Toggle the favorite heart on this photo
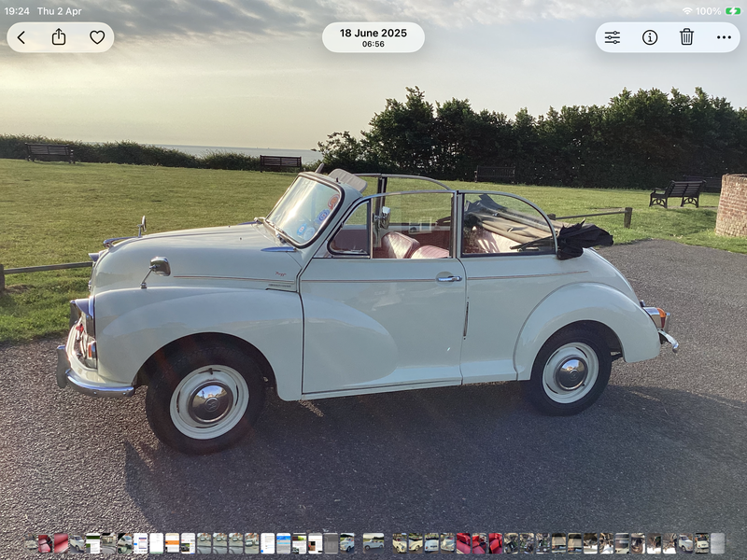This screenshot has height=560, width=747. tap(97, 37)
